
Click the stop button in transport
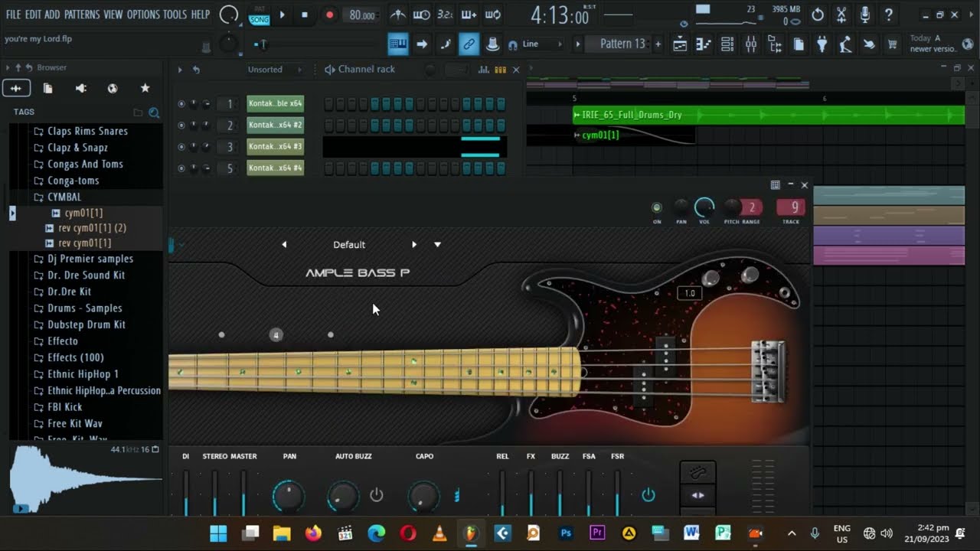[305, 15]
